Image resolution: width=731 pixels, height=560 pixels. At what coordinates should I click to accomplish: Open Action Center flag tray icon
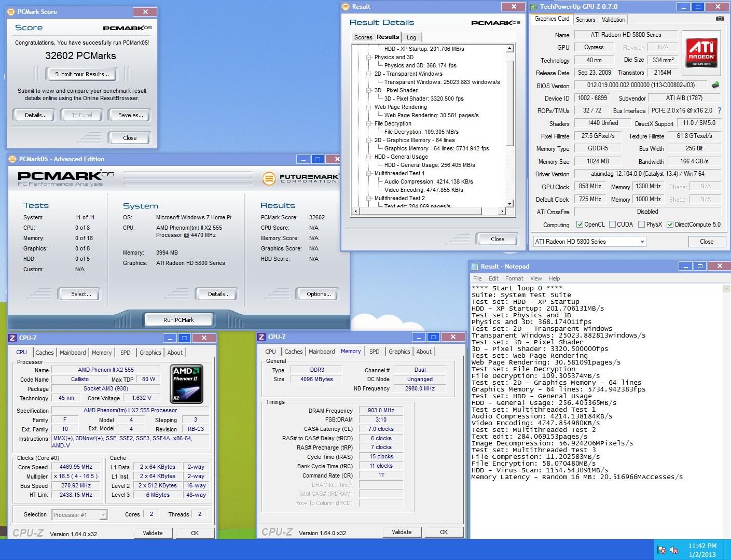coord(661,550)
